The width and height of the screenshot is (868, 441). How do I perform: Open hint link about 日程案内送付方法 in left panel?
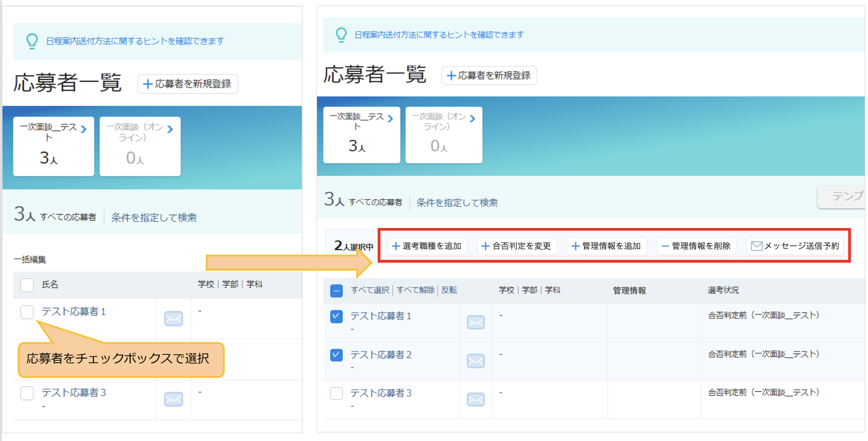coord(135,41)
